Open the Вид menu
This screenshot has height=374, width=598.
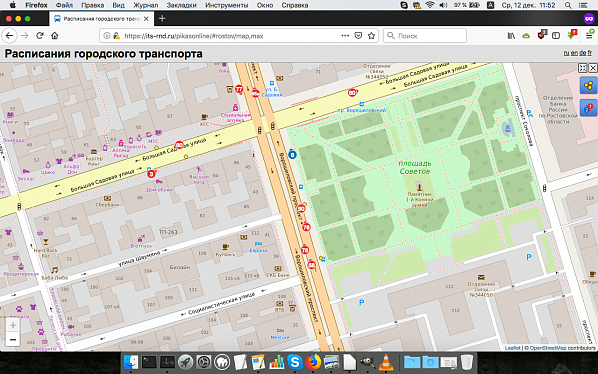[119, 5]
